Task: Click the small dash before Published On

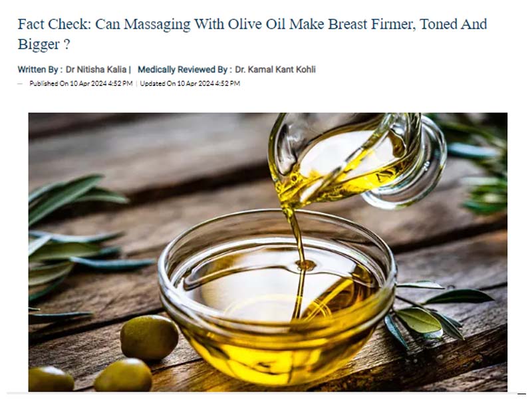Action: click(x=20, y=84)
